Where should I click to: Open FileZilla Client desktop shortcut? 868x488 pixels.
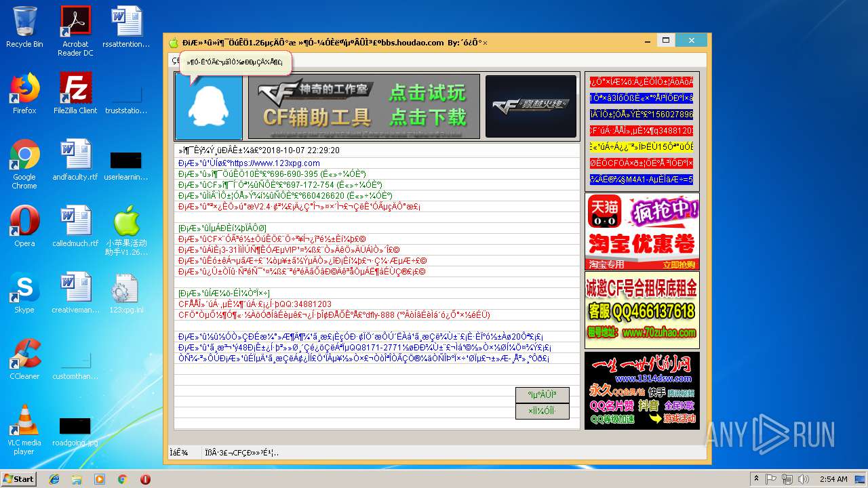coord(75,94)
